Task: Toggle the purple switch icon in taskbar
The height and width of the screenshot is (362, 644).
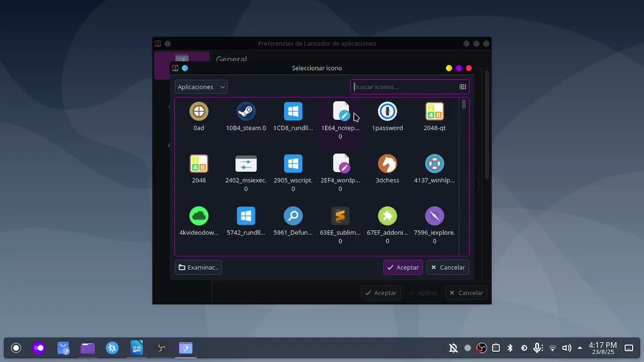Action: coord(39,348)
